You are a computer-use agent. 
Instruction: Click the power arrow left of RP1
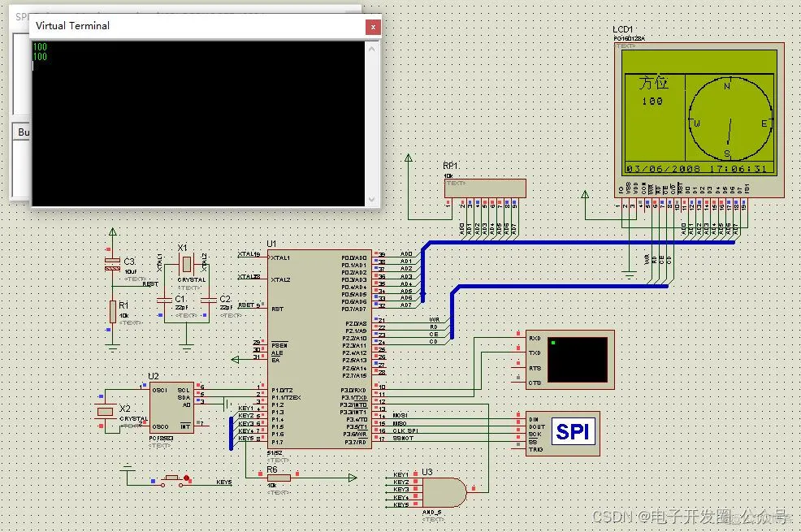(x=408, y=158)
